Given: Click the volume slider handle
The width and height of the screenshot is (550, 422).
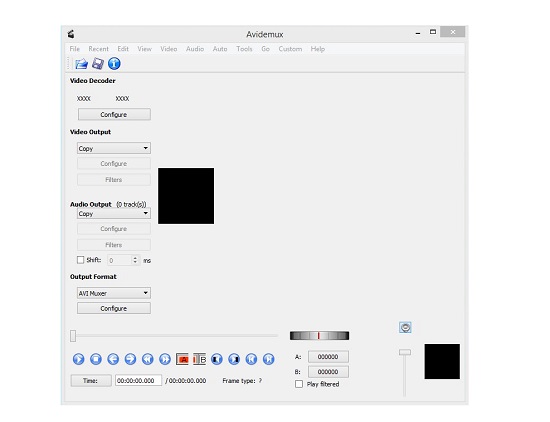Looking at the screenshot, I should [x=405, y=352].
